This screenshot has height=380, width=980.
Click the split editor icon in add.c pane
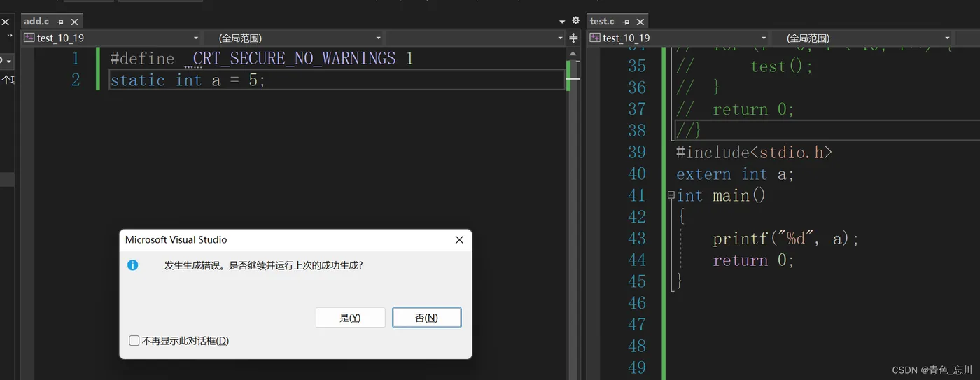[x=574, y=38]
